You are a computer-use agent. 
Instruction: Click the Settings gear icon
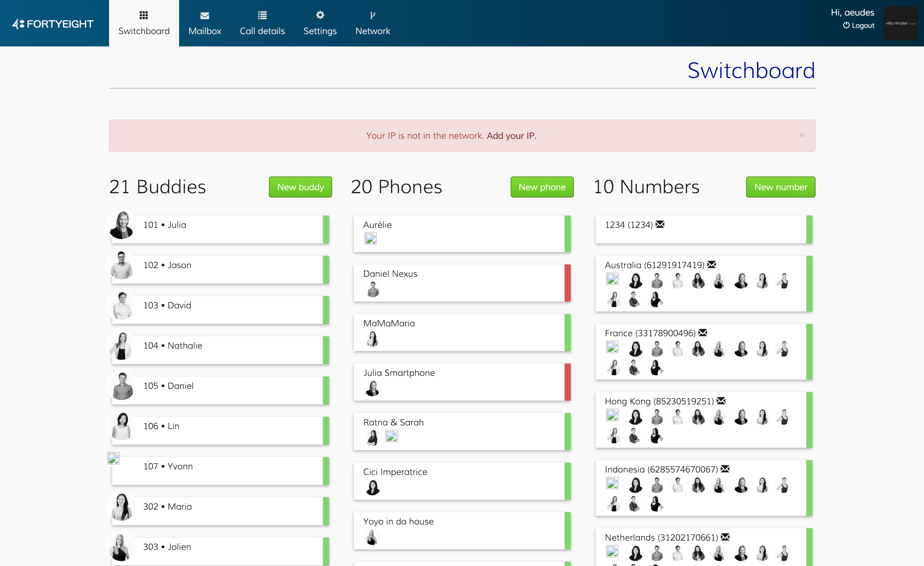(x=320, y=15)
